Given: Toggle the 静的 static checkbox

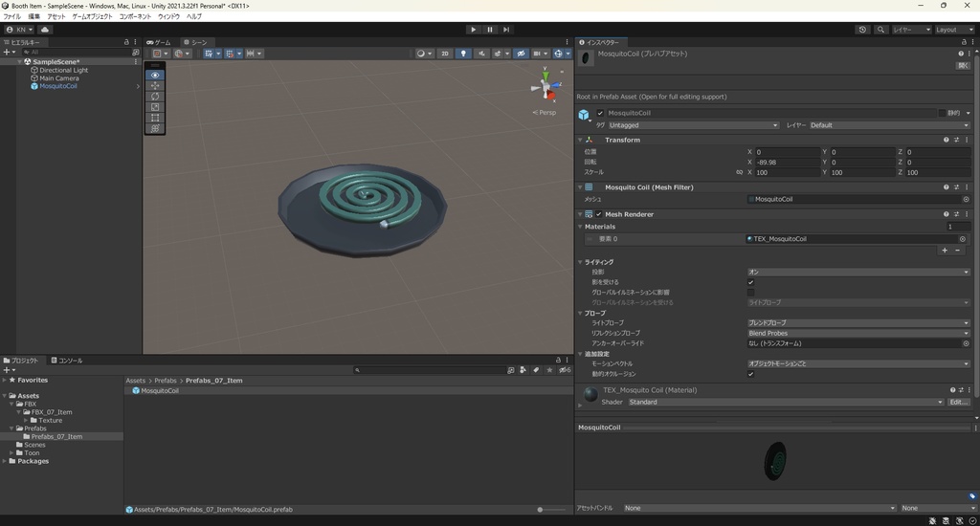Looking at the screenshot, I should (942, 113).
